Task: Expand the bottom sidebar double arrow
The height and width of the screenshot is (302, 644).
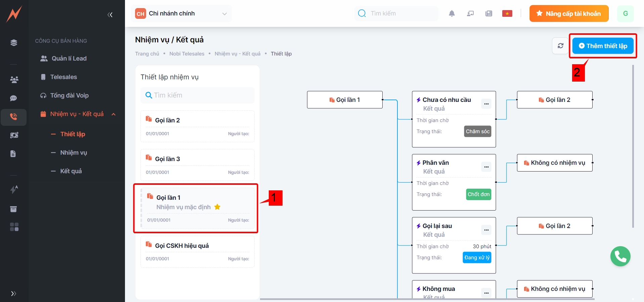Action: pos(13,294)
